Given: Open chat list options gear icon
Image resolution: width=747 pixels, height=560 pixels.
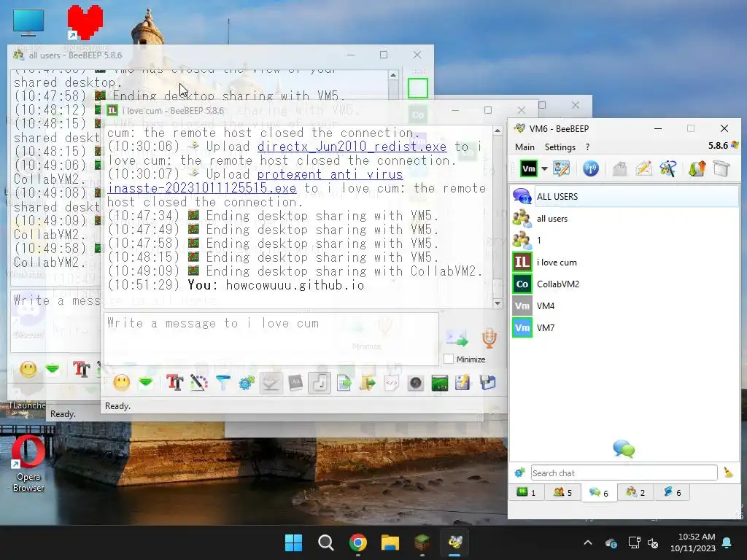Looking at the screenshot, I should pyautogui.click(x=519, y=472).
